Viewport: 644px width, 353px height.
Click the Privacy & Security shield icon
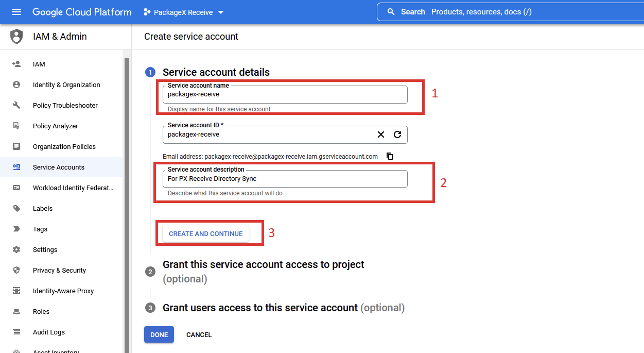(x=16, y=271)
